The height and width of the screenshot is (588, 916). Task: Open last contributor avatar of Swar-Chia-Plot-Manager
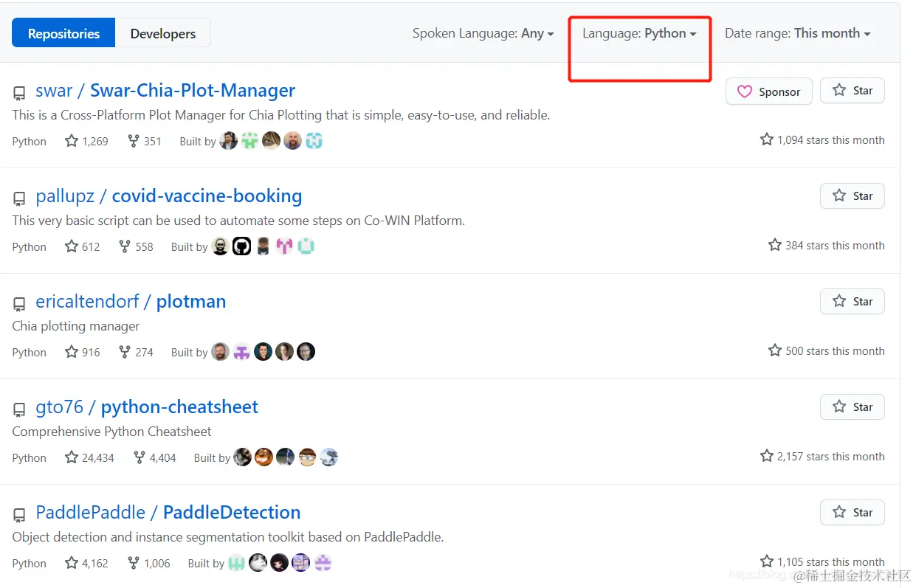pyautogui.click(x=314, y=141)
